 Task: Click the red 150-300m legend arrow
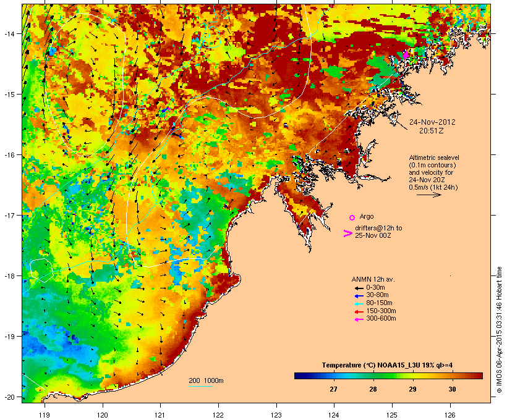[x=359, y=311]
